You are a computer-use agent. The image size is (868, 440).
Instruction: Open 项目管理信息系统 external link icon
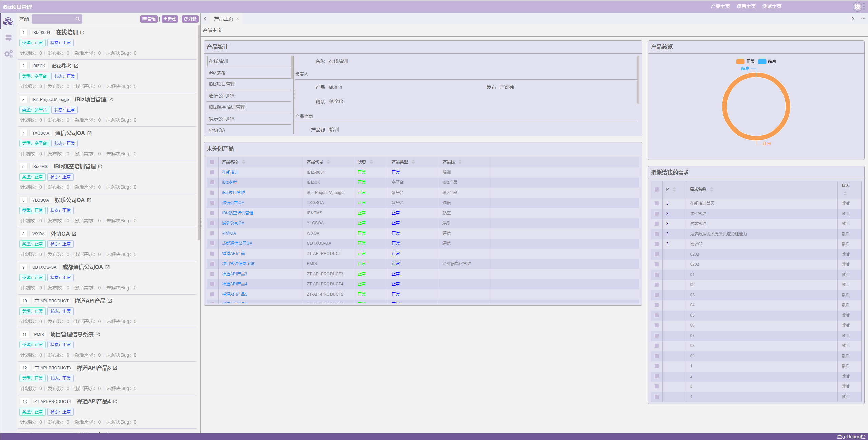point(98,335)
